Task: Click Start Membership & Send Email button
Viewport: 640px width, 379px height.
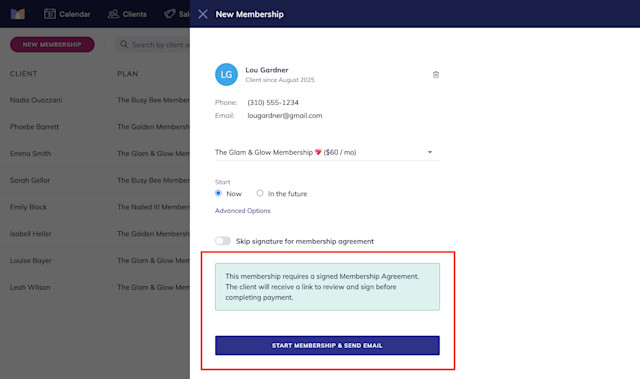Action: (327, 346)
